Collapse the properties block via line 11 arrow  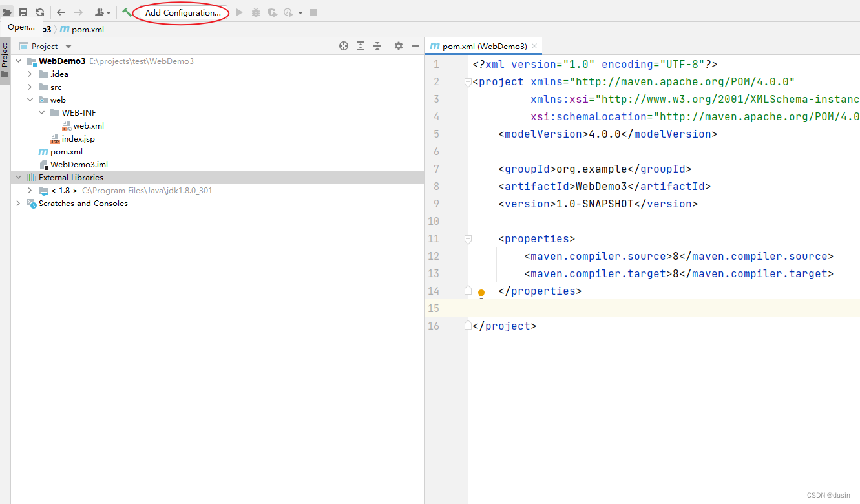pos(467,238)
